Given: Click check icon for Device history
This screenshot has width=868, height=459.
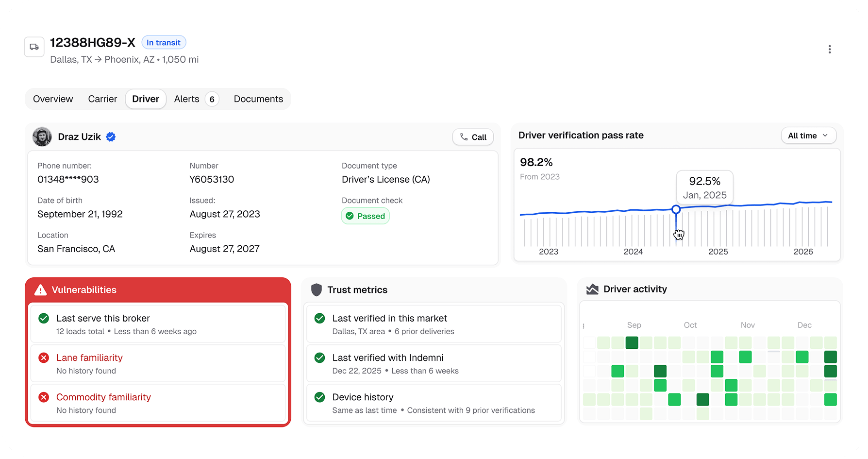Looking at the screenshot, I should click(319, 397).
